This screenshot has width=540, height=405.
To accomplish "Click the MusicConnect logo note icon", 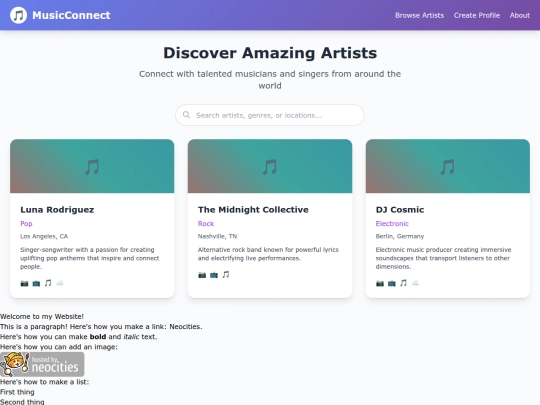I will (18, 15).
